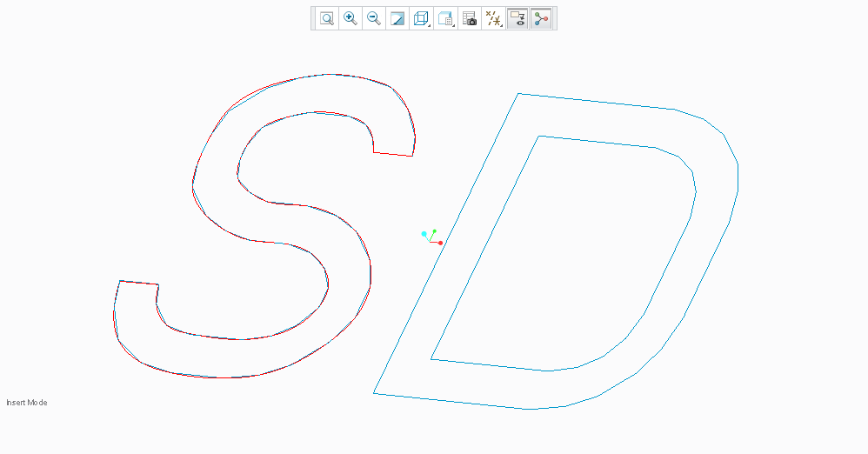Open the View Manager camera icon
The width and height of the screenshot is (868, 454).
[470, 18]
